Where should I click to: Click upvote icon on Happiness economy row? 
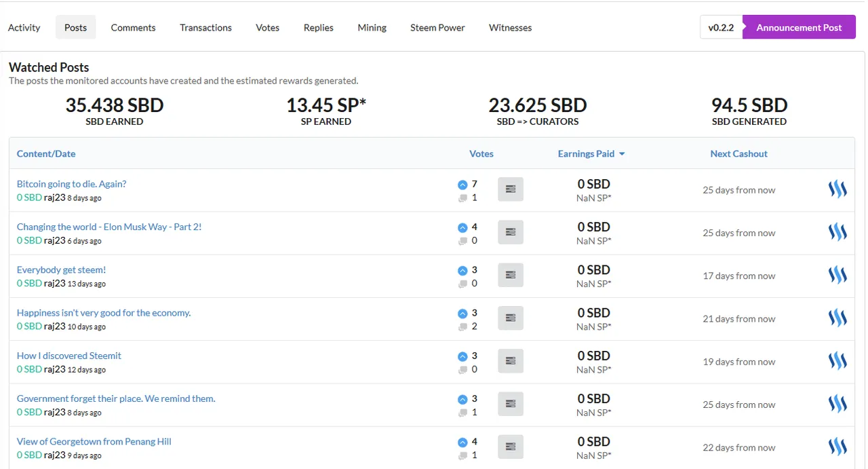tap(462, 313)
